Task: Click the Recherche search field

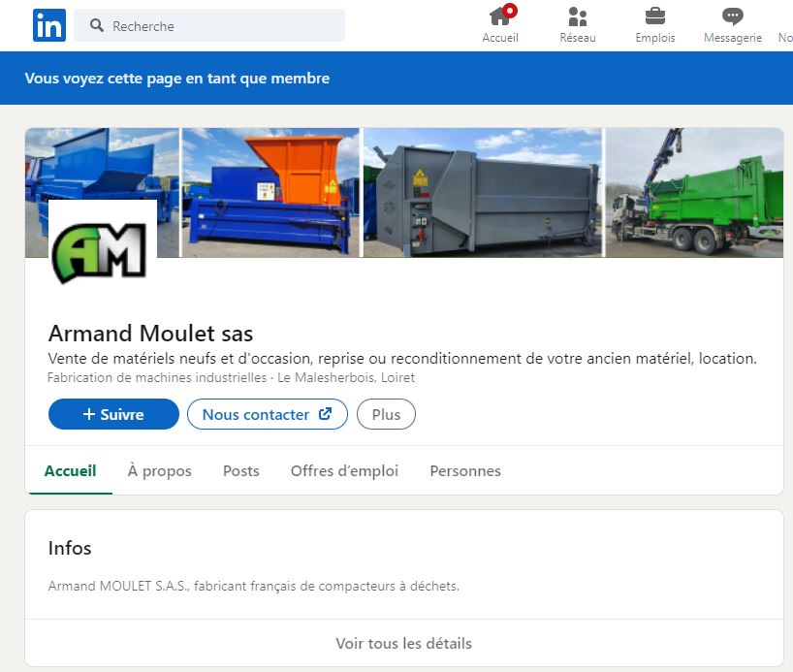Action: coord(209,25)
